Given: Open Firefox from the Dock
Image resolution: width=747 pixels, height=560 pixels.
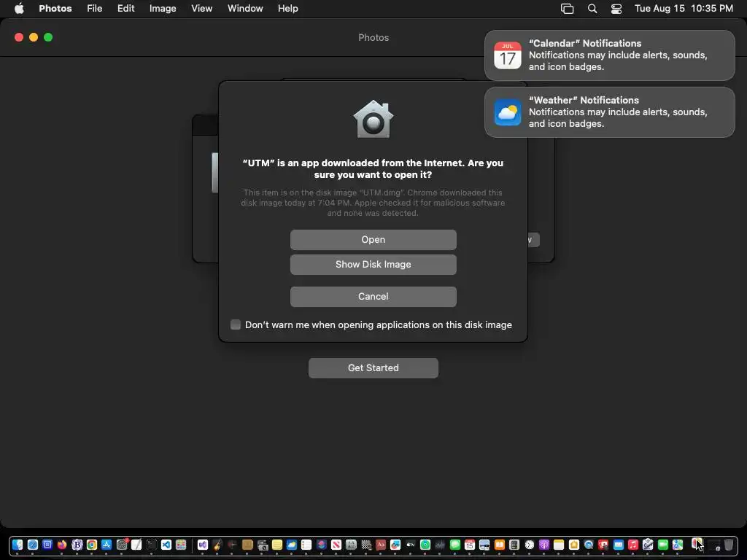Looking at the screenshot, I should pos(62,545).
